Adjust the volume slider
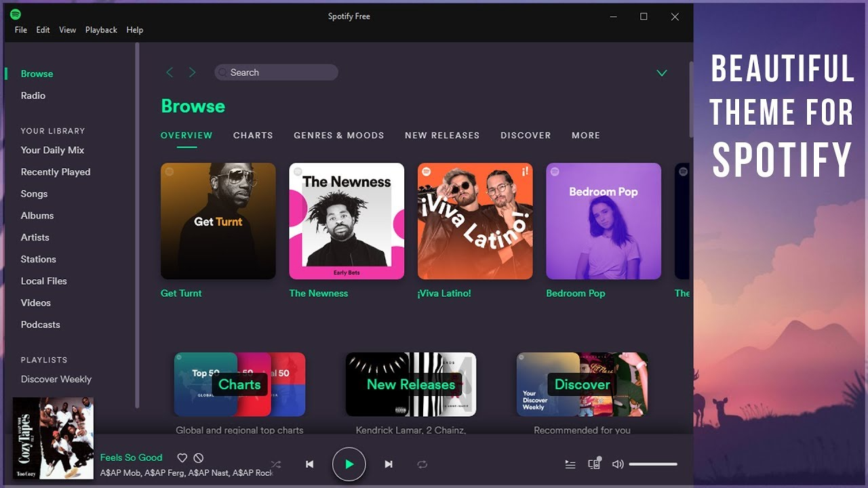The image size is (868, 488). [x=653, y=464]
